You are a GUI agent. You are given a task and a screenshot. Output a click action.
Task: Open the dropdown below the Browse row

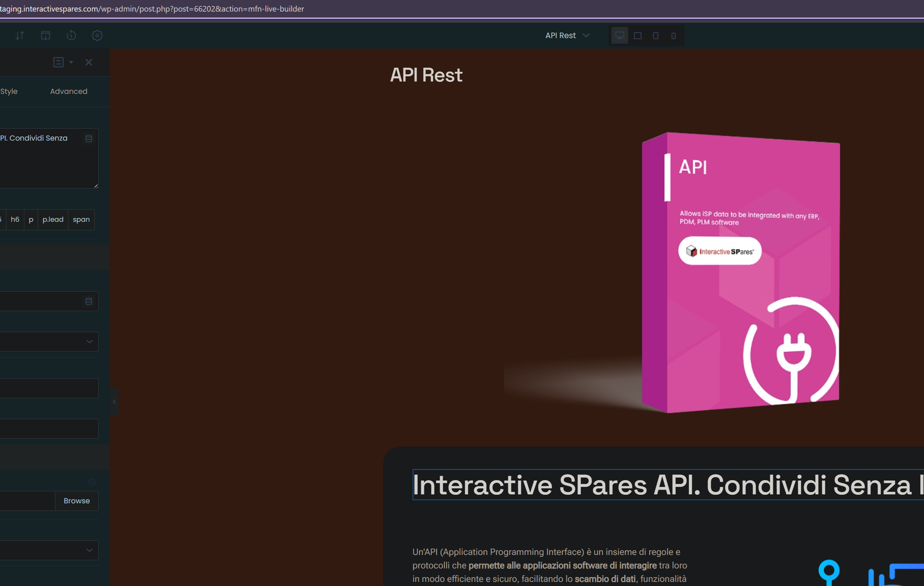49,550
